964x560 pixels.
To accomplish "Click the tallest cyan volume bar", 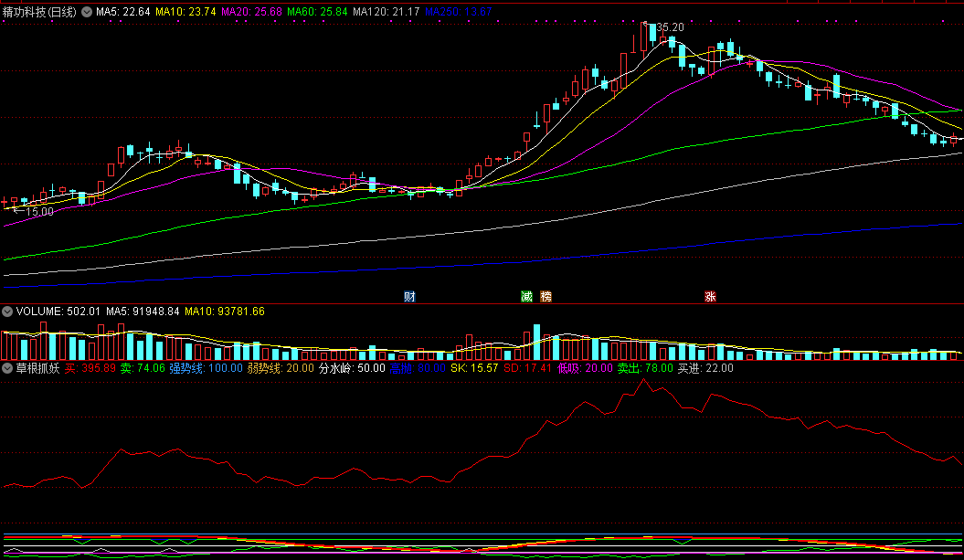I will (536, 342).
